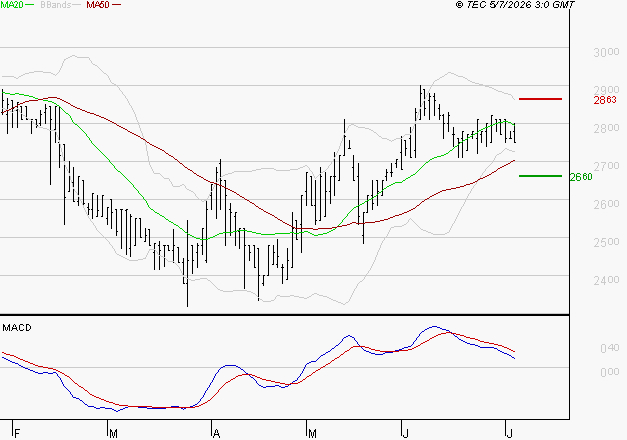Click the green support line at 2660
Image resolution: width=627 pixels, height=440 pixels.
tap(540, 176)
